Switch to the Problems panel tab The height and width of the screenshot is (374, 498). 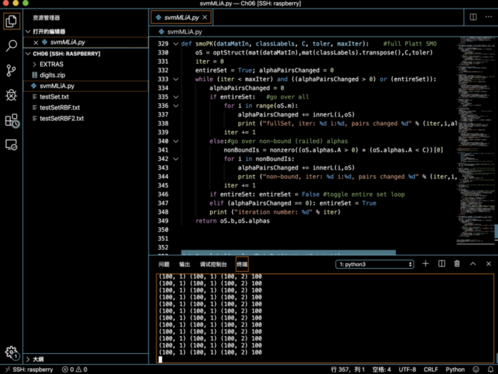click(164, 264)
